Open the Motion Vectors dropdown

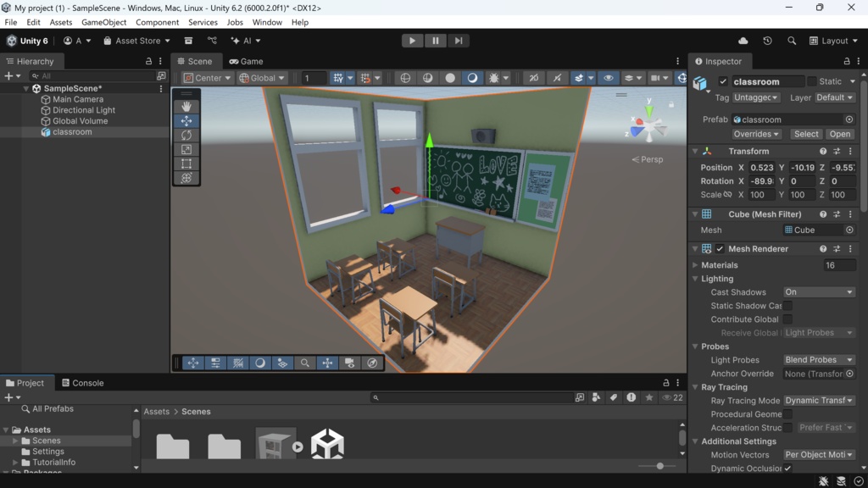819,455
